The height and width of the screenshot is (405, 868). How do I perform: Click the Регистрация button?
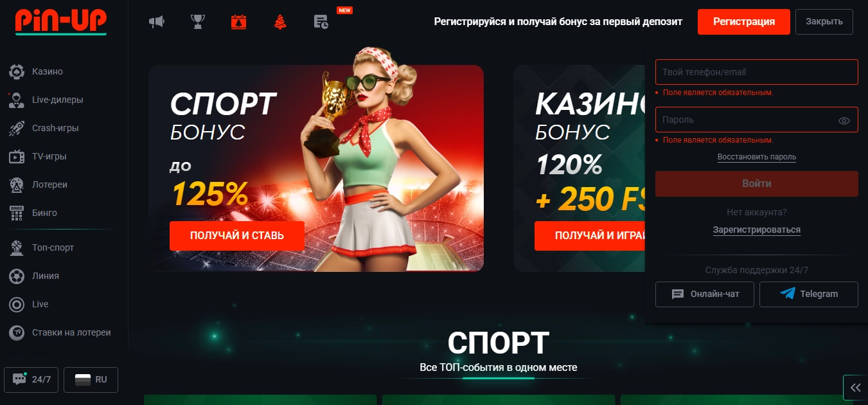[x=744, y=22]
